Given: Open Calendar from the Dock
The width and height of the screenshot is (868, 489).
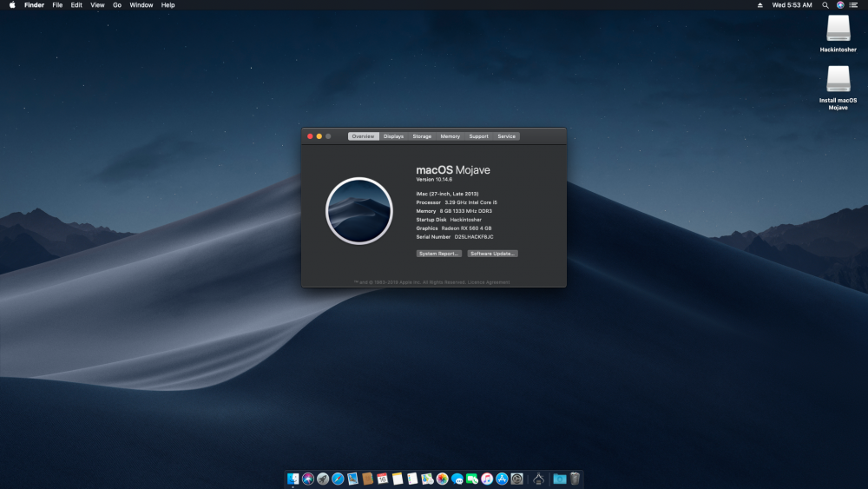Looking at the screenshot, I should coord(383,479).
